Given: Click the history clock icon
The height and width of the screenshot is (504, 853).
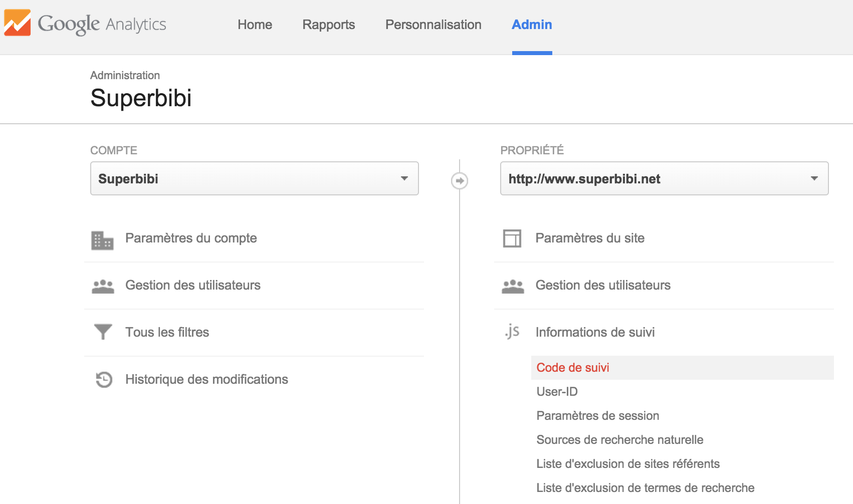Looking at the screenshot, I should 104,379.
